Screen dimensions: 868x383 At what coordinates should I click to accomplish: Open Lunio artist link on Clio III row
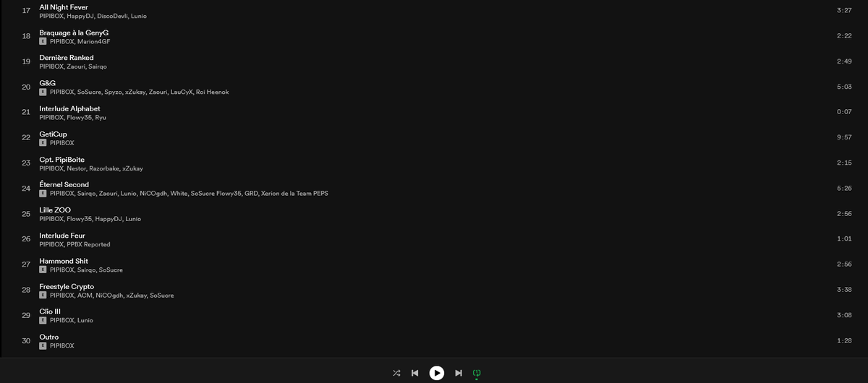[x=85, y=320]
